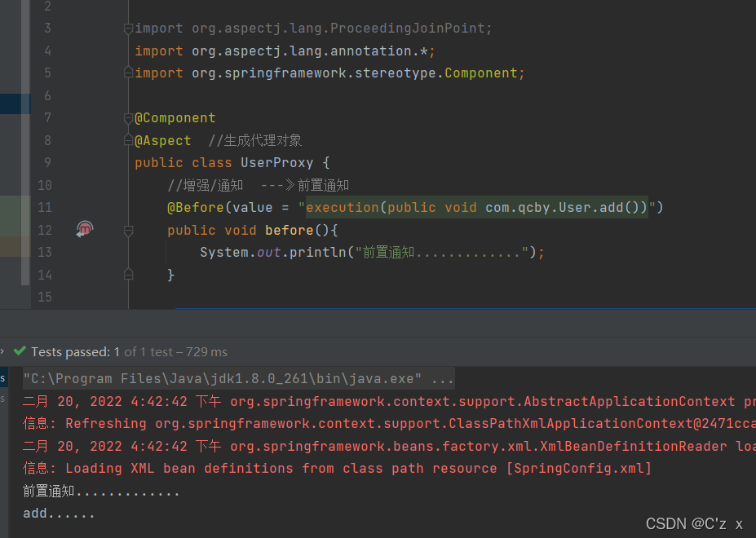
Task: Click the @Before annotation on line 11
Action: [x=195, y=208]
